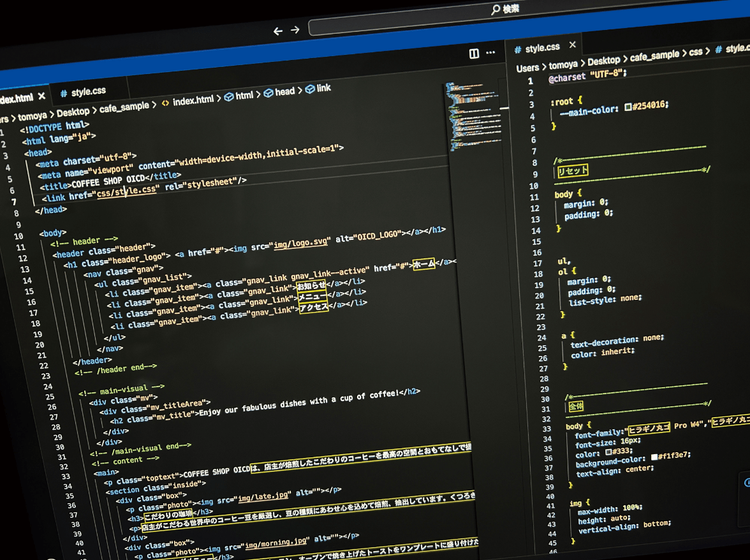Viewport: 750px width, 560px height.
Task: Go back with the left arrow
Action: (x=277, y=31)
